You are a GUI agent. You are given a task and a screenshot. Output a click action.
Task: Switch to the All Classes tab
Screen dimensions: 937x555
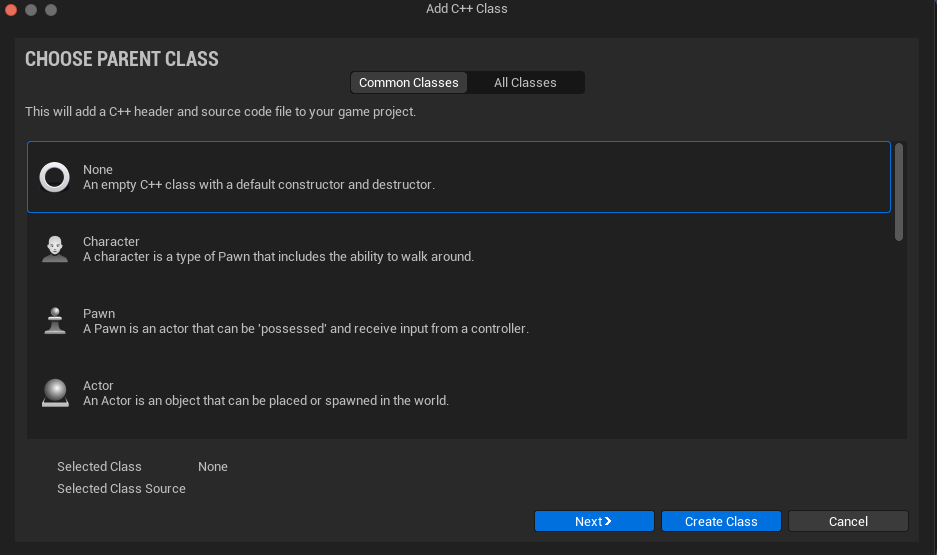(x=525, y=82)
